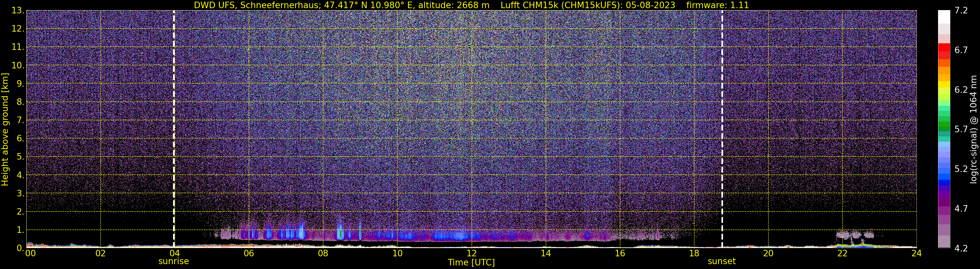Click the 'firmware: 1.11' text
980x269 pixels.
coord(718,5)
